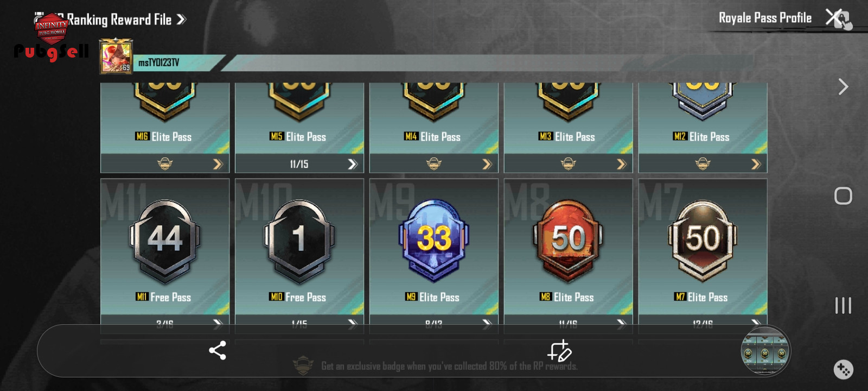This screenshot has height=391, width=868.
Task: Expand the M16 Elite Pass rewards arrow
Action: pos(218,164)
